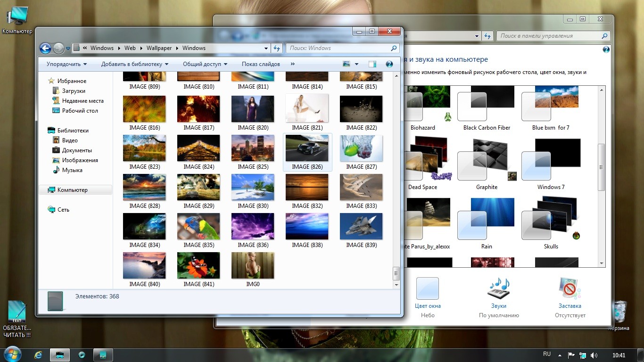Click 'Показ слайдов' toolbar button
The image size is (644, 362).
click(x=261, y=64)
